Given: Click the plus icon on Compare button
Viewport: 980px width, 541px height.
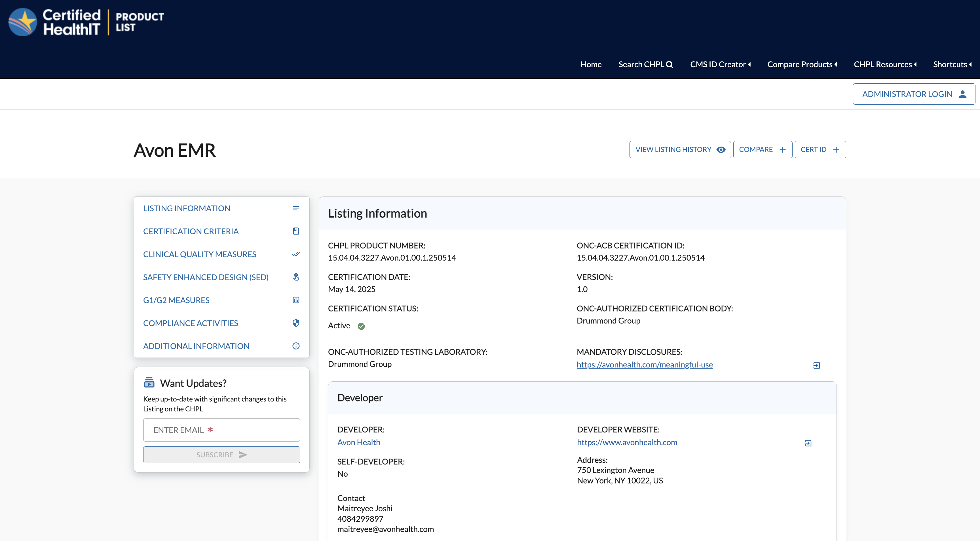Looking at the screenshot, I should point(783,149).
